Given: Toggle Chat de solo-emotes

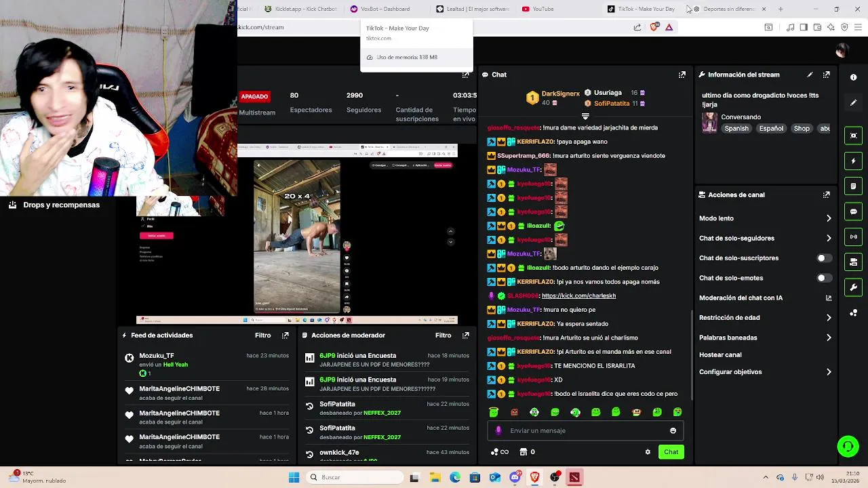Looking at the screenshot, I should [x=824, y=278].
